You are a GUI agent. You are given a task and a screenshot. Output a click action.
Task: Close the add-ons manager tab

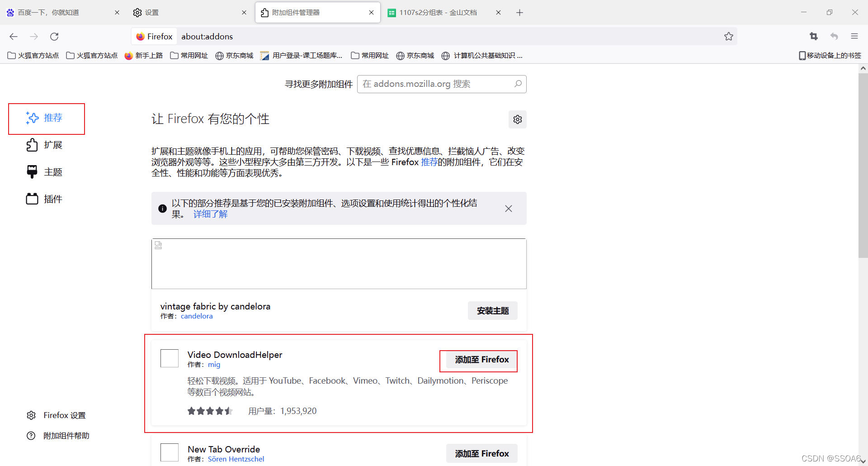tap(371, 13)
